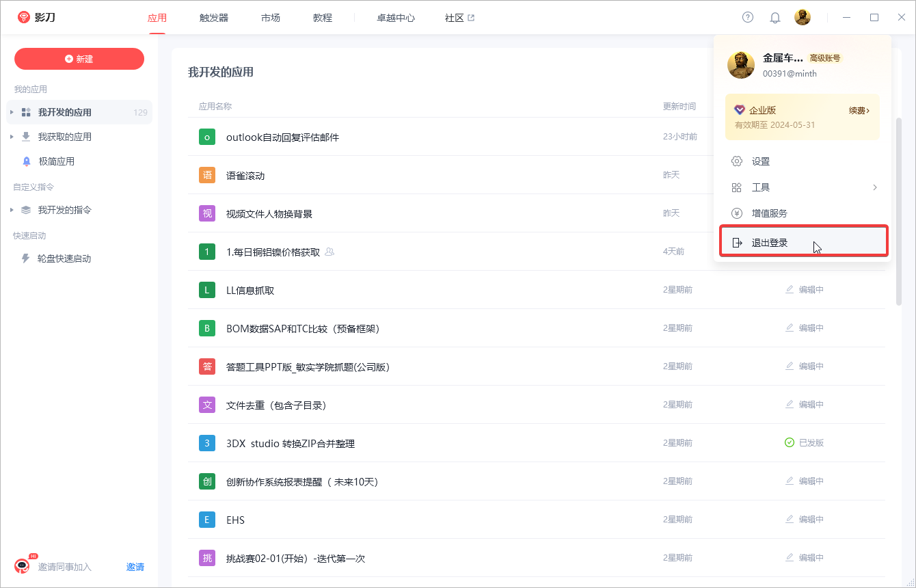Click the purple 文 icon for 文件去重
This screenshot has width=916, height=588.
(x=207, y=405)
